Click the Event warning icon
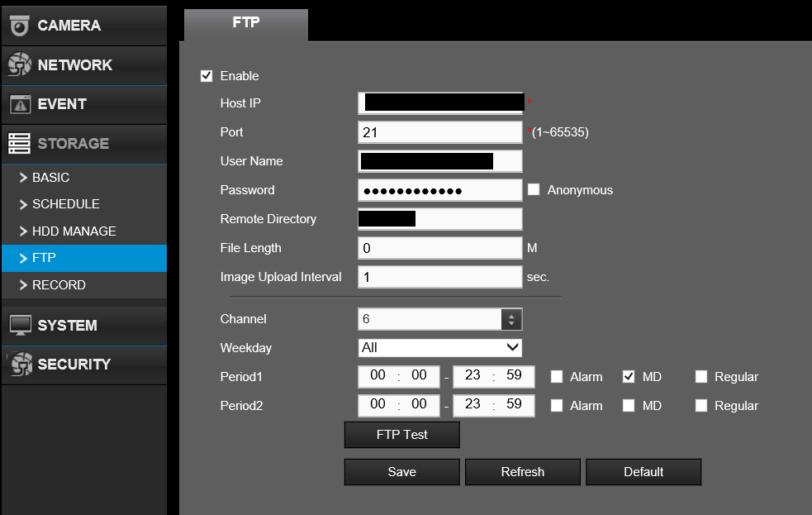This screenshot has width=812, height=515. (20, 104)
